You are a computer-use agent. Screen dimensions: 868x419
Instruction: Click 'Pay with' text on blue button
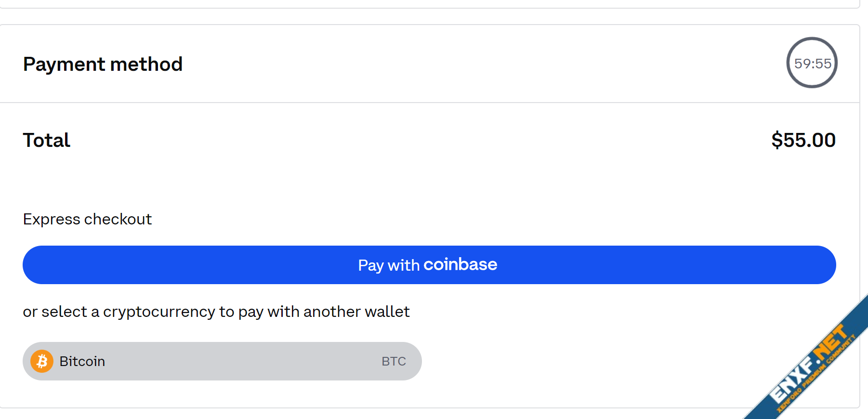(x=389, y=265)
